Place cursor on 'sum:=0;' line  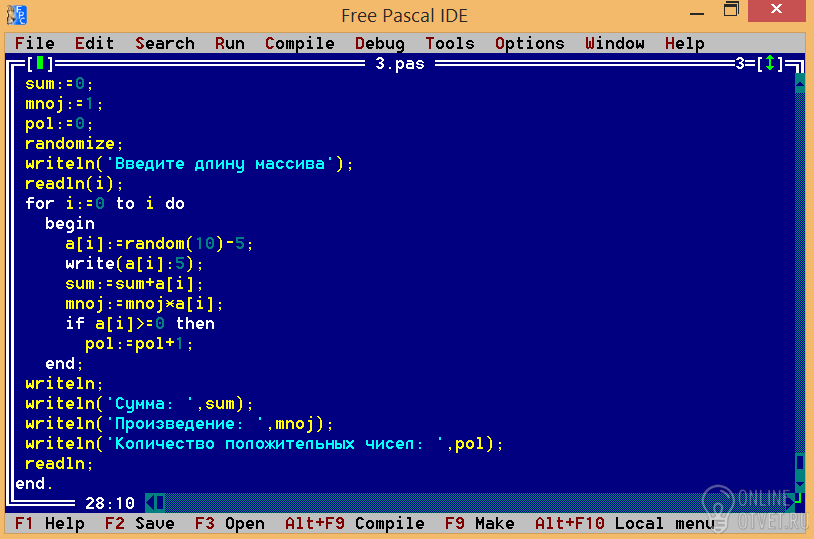59,83
